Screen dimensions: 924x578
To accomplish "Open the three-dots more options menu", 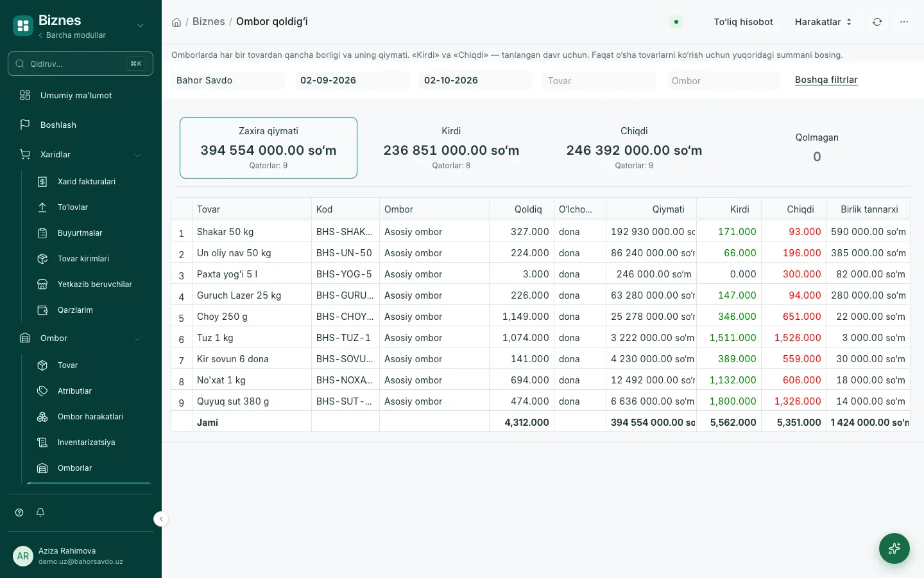I will click(x=904, y=22).
